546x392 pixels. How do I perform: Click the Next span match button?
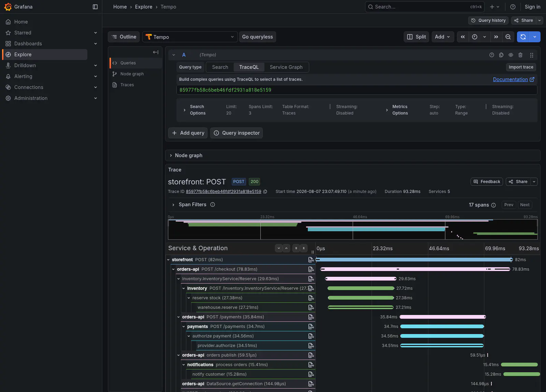pos(525,205)
